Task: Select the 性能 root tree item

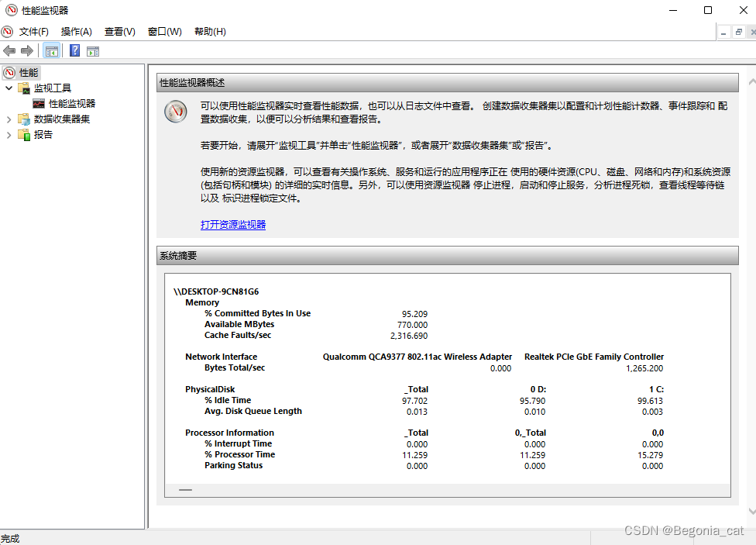Action: pos(27,71)
